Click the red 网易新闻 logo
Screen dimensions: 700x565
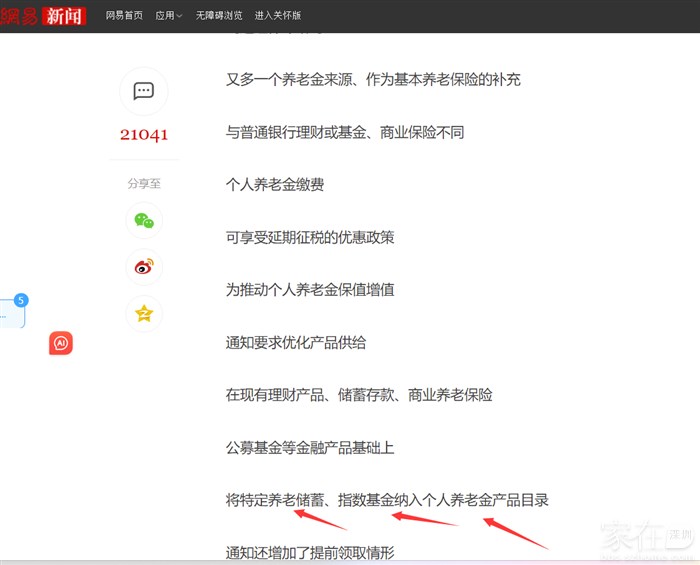pyautogui.click(x=43, y=15)
